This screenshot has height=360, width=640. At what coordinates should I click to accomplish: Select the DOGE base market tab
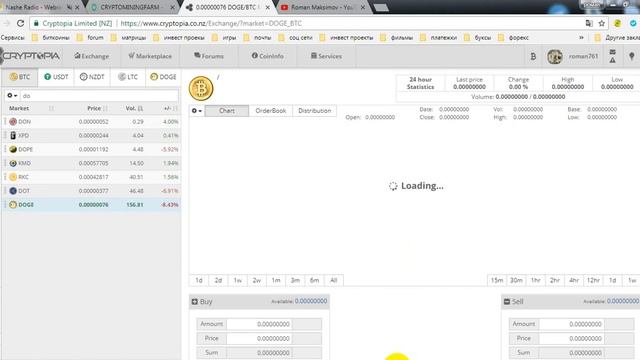tap(163, 77)
